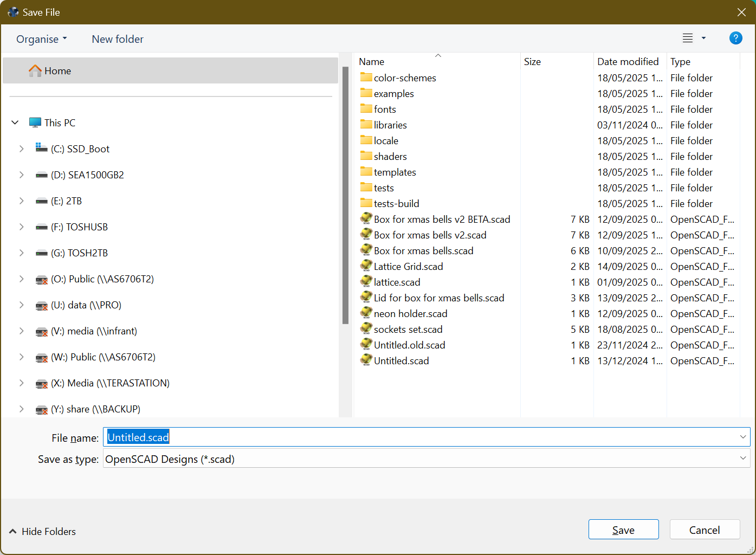Hide the folder tree using Hide Folders
Viewport: 756px width, 555px height.
tap(42, 531)
